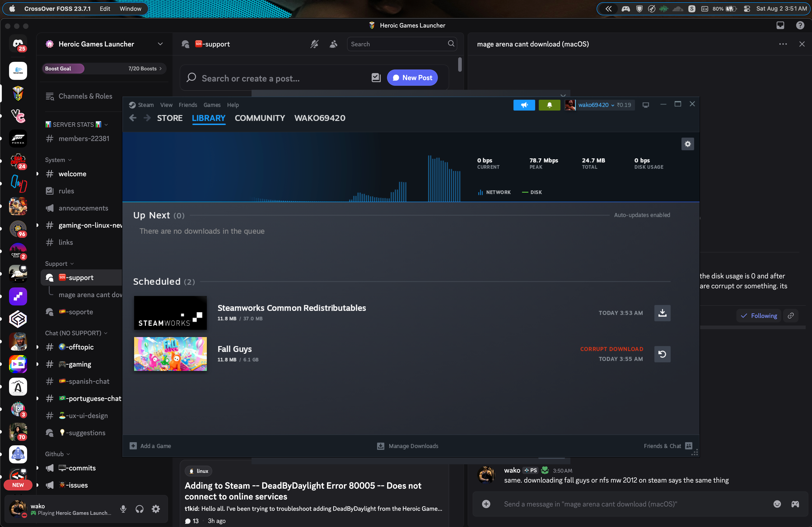Open the Steam Games menu
812x527 pixels.
(x=212, y=105)
